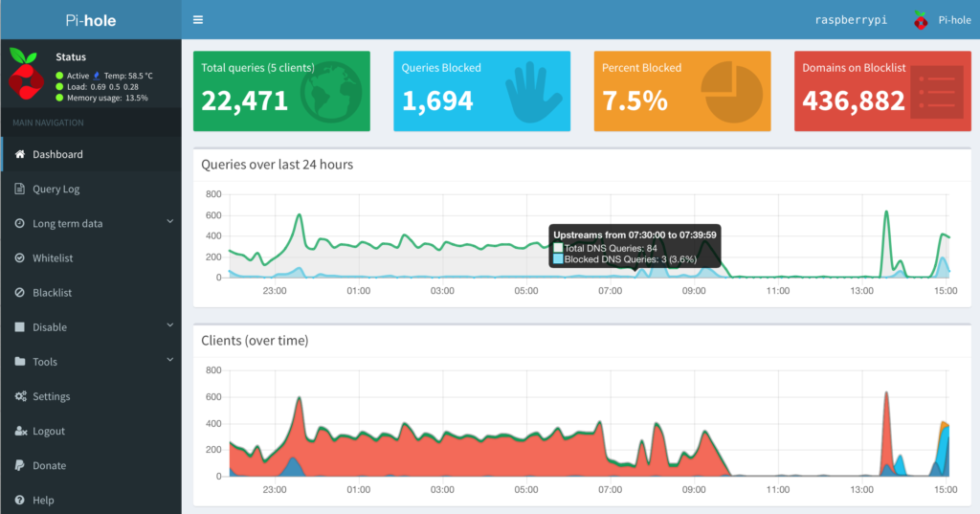Click the pie chart icon in Percent Blocked
The height and width of the screenshot is (514, 980).
click(x=732, y=92)
